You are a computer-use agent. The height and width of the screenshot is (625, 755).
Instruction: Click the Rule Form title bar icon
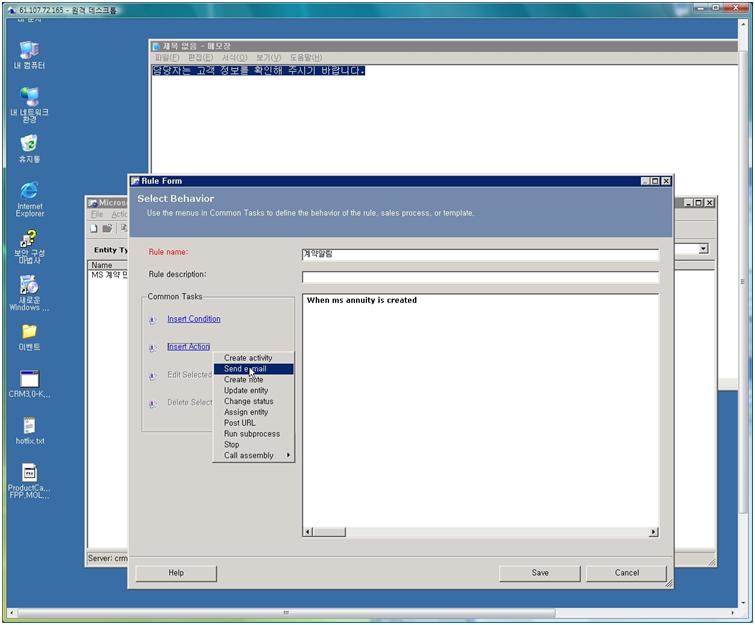coord(135,181)
